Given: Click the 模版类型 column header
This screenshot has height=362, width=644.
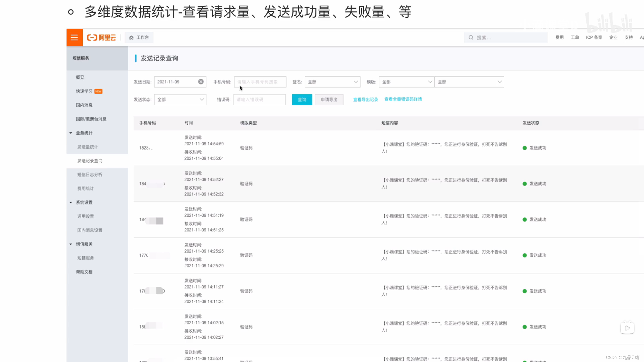Looking at the screenshot, I should point(248,123).
